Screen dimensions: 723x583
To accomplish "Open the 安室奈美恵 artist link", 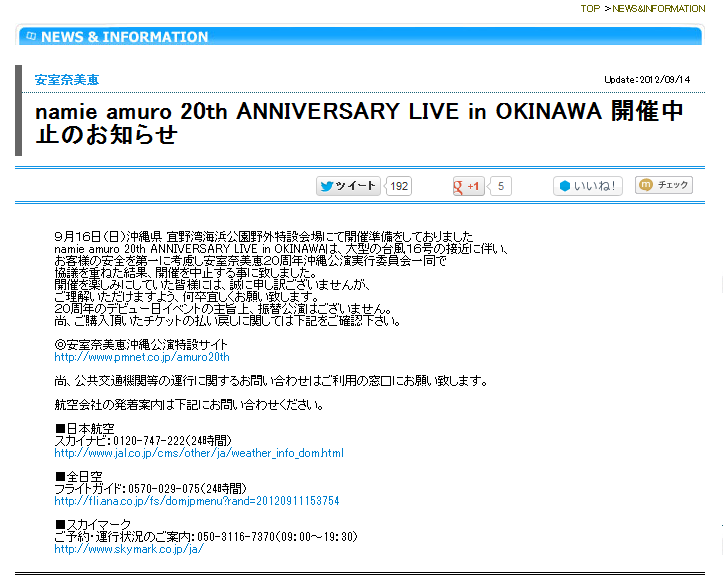I will pos(67,80).
